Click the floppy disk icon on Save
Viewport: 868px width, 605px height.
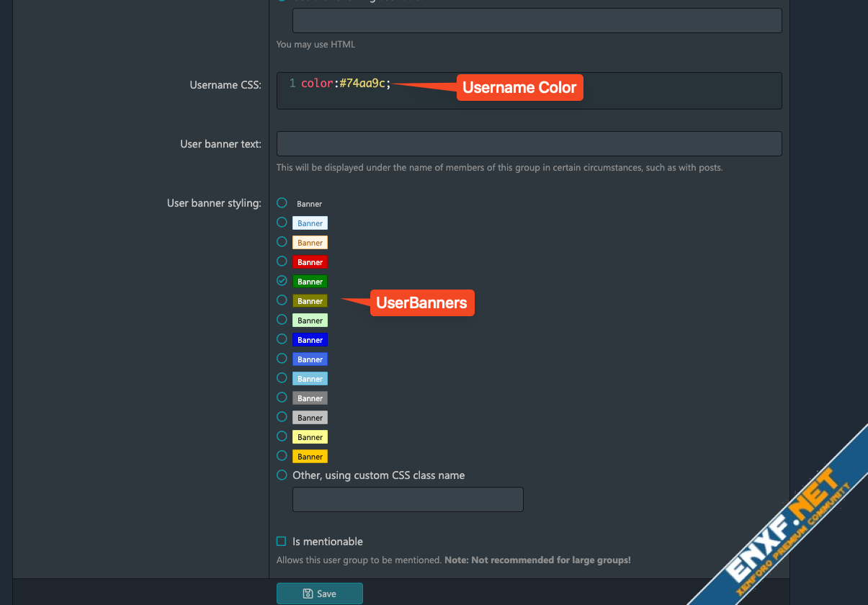point(308,593)
